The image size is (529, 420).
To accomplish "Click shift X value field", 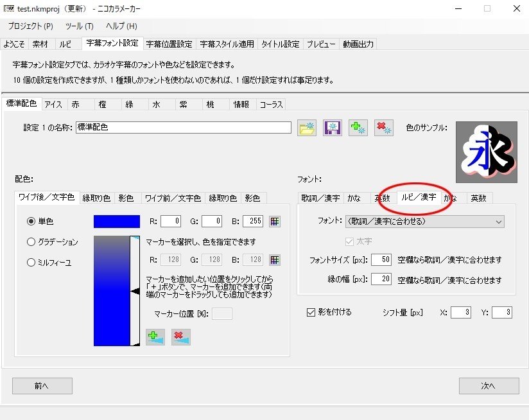I will pyautogui.click(x=461, y=312).
